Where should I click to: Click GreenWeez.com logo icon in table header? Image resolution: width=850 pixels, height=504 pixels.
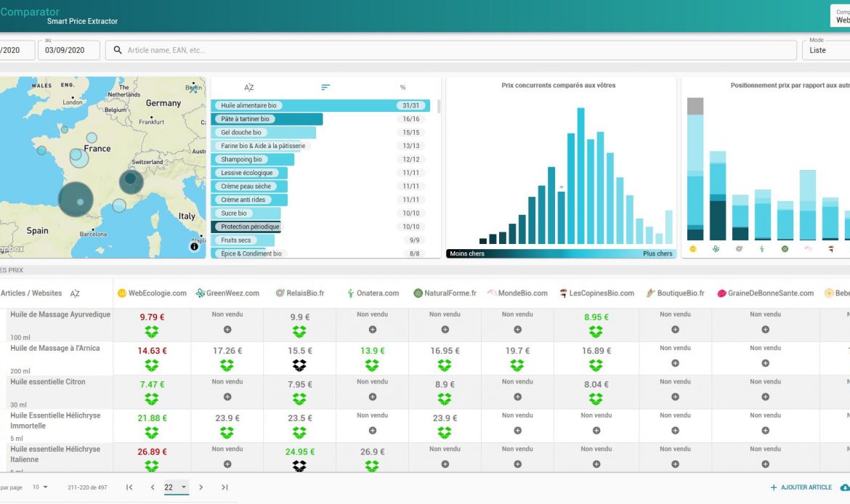coord(200,293)
